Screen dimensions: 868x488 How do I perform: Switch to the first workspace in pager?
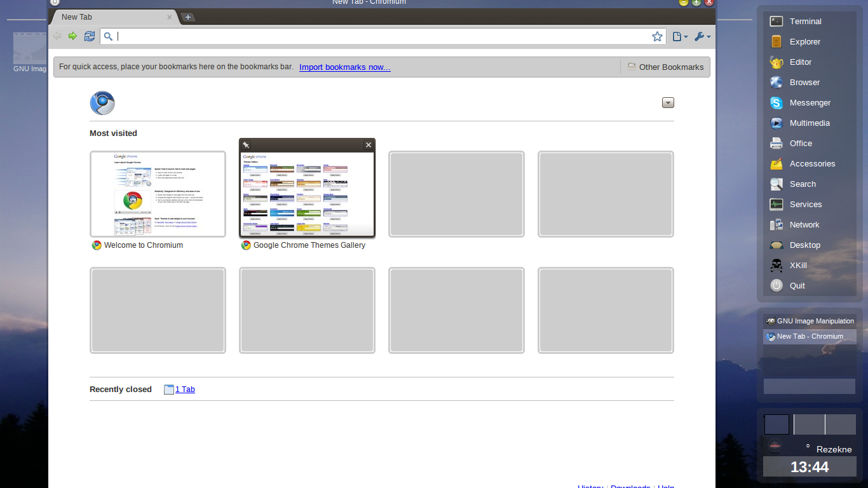(x=776, y=424)
